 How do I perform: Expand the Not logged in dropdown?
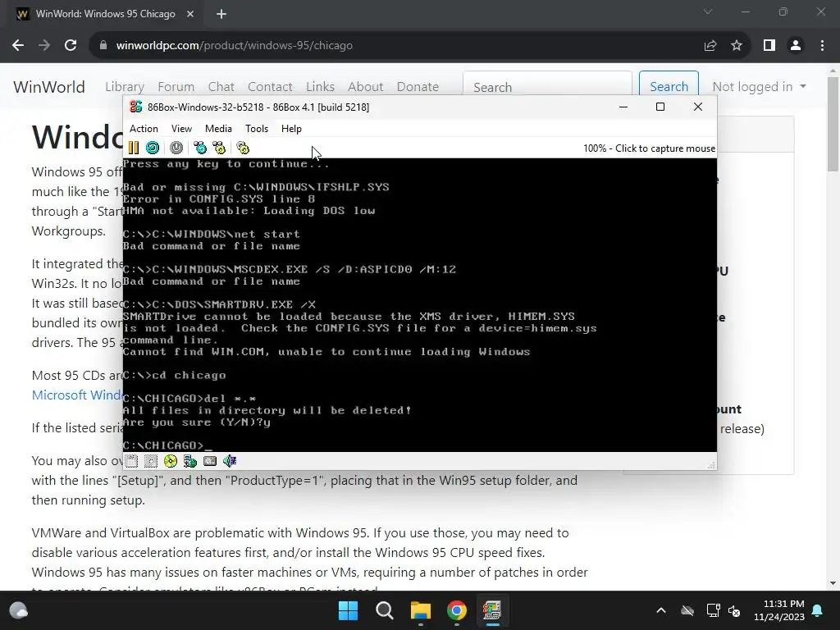[759, 87]
